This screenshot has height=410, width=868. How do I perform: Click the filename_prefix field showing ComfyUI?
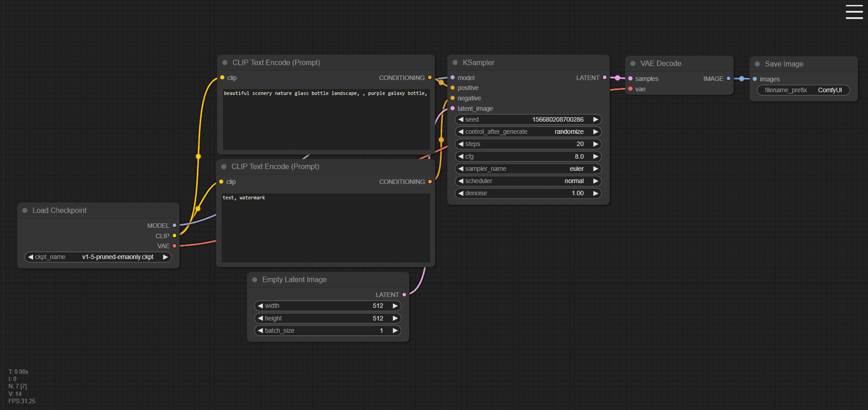coord(803,90)
